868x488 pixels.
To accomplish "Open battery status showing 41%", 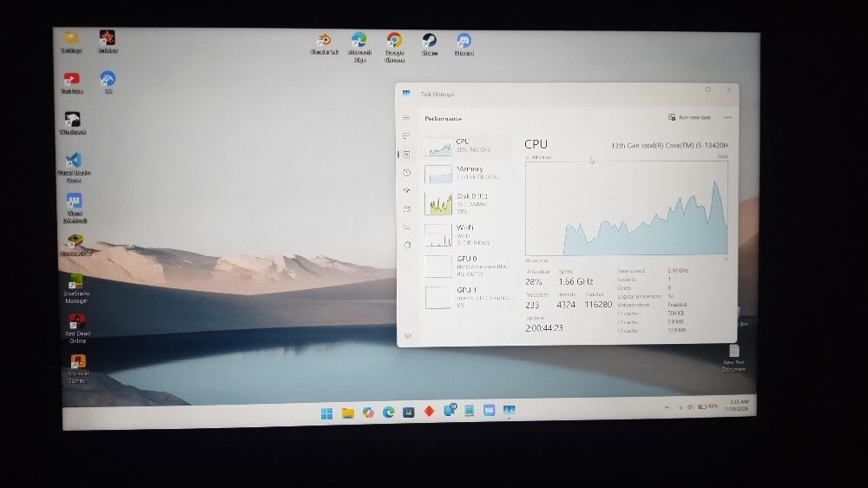I will (x=707, y=406).
